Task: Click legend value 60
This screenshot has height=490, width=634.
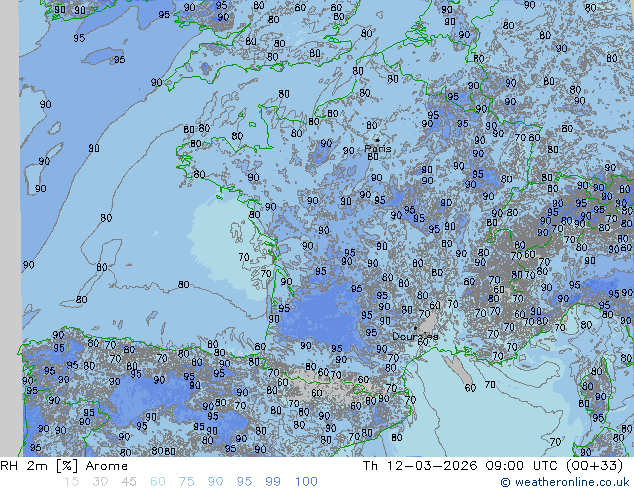Action: pos(158,482)
